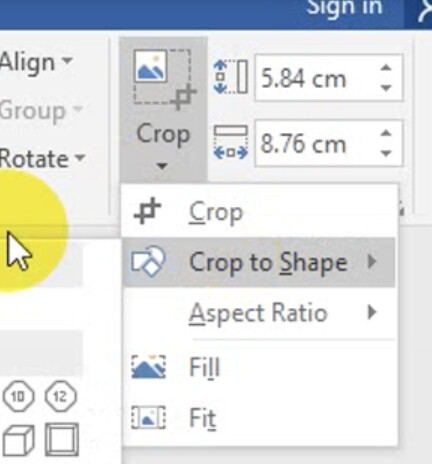Click the Crop to Shape icon
This screenshot has width=432, height=464.
(x=148, y=262)
